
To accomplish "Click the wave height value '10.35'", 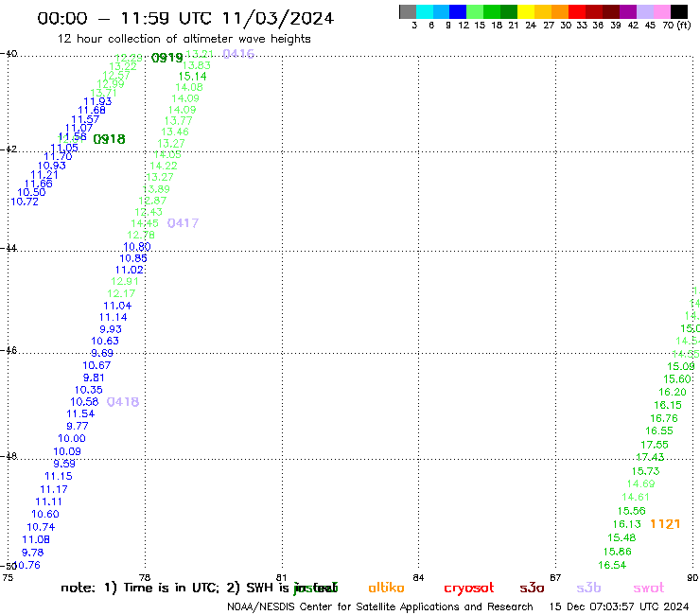I will pos(88,390).
